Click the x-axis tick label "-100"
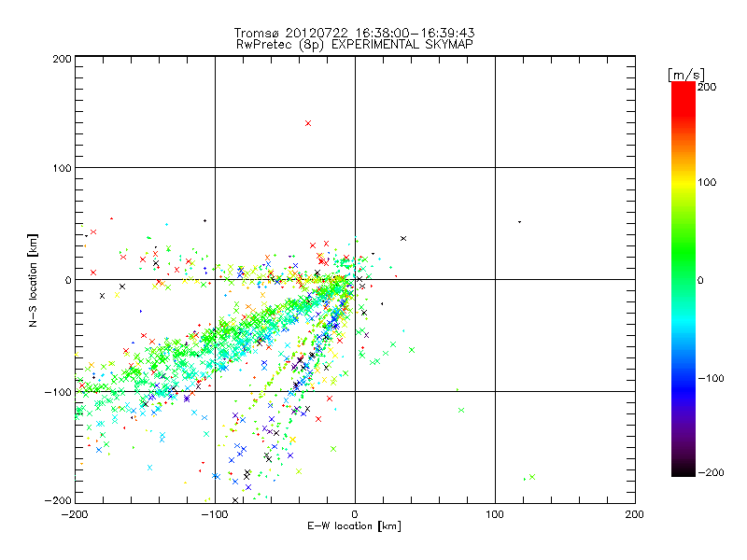Image resolution: width=747 pixels, height=560 pixels. tap(215, 514)
